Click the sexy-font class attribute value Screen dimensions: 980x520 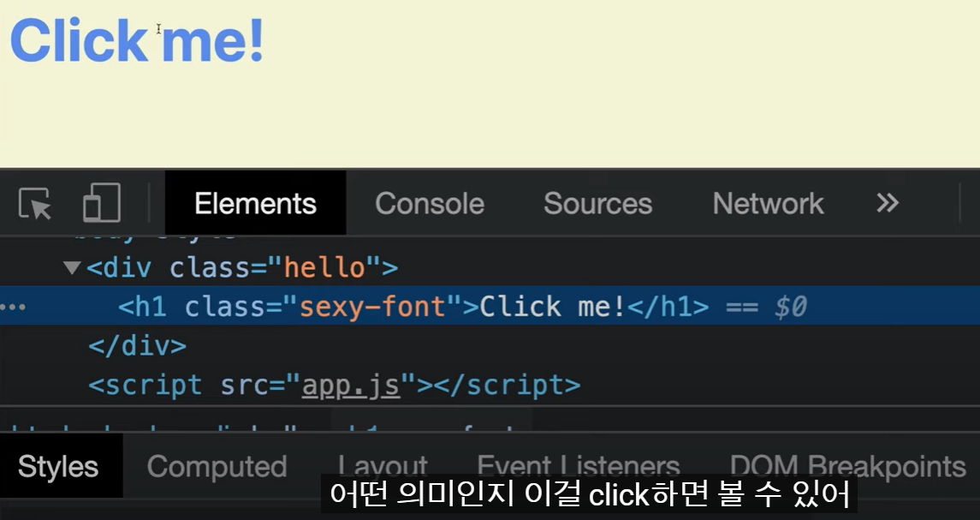[x=372, y=308]
